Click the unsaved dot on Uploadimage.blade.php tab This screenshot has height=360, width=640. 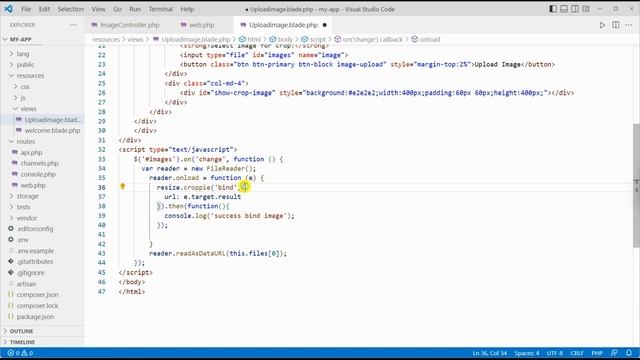324,25
